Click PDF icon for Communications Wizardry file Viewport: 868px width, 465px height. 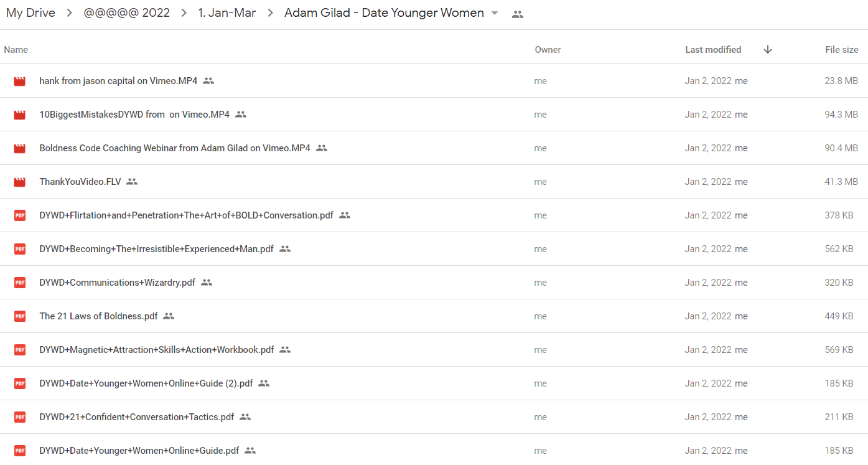click(x=20, y=283)
